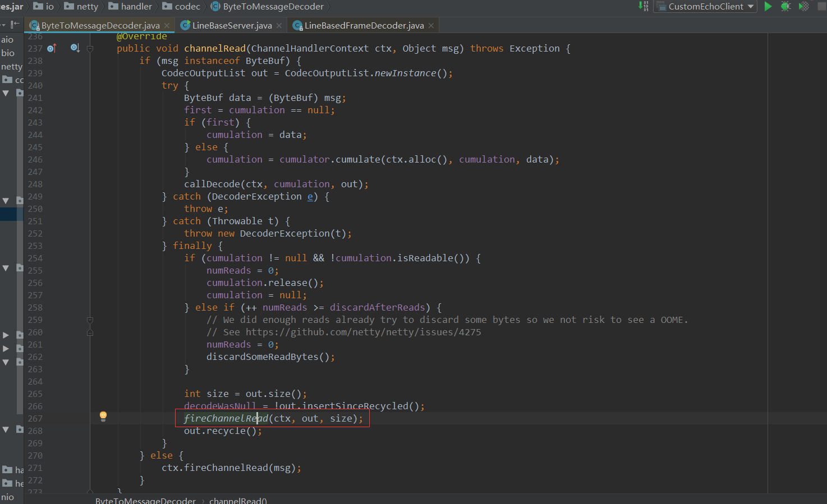Image resolution: width=827 pixels, height=504 pixels.
Task: Select the 'ha' folder in project tree
Action: point(12,470)
